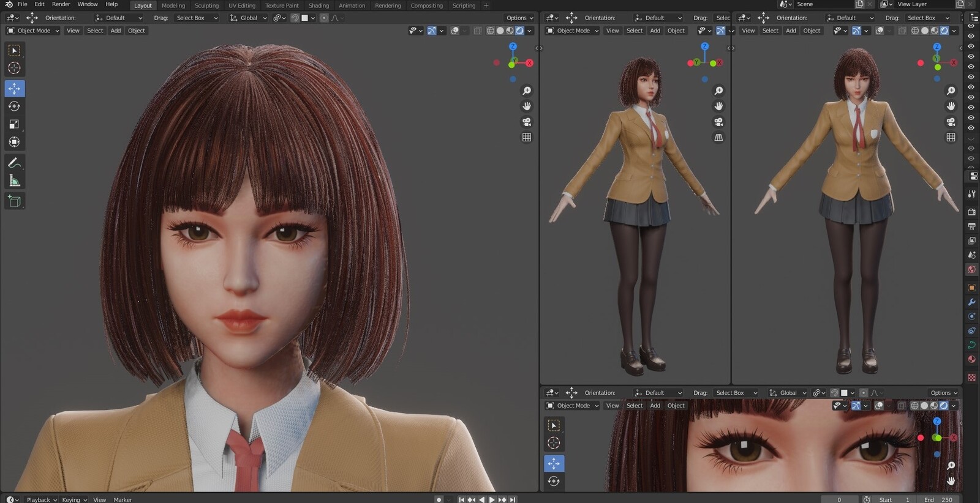Toggle camera view in main viewport
The image size is (980, 503).
point(526,122)
